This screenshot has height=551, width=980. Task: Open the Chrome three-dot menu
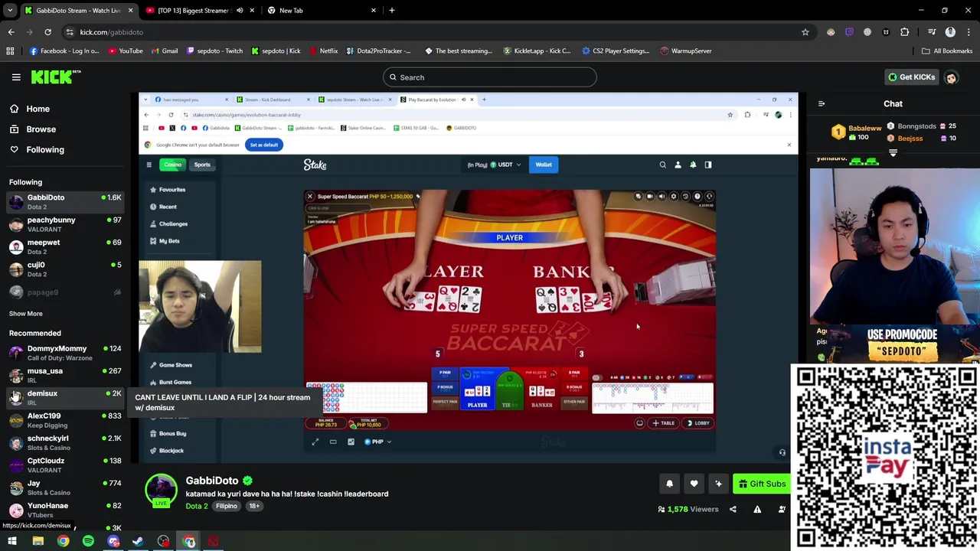click(969, 32)
